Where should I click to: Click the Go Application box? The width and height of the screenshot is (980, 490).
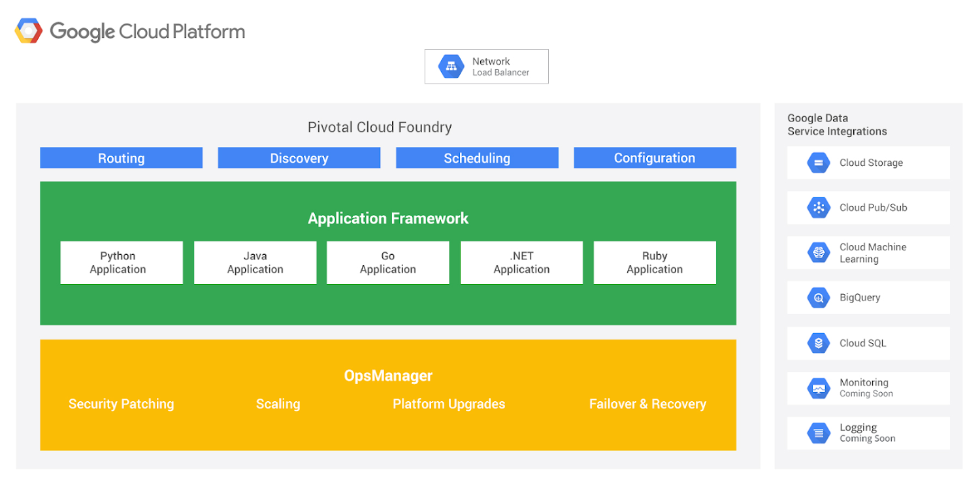point(388,263)
